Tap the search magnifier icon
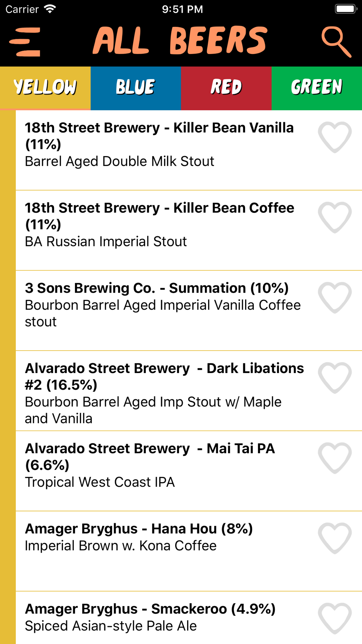Screen dimensions: 362x644 point(336,42)
